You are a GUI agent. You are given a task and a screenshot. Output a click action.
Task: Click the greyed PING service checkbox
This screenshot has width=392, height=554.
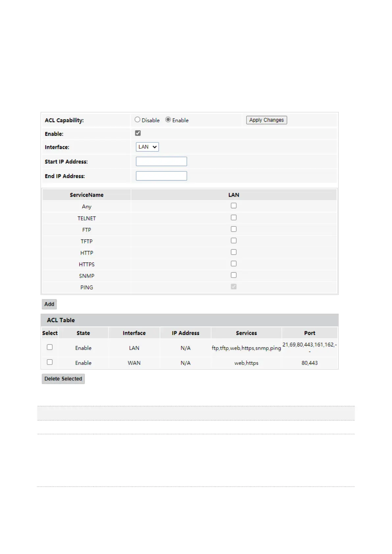234,287
